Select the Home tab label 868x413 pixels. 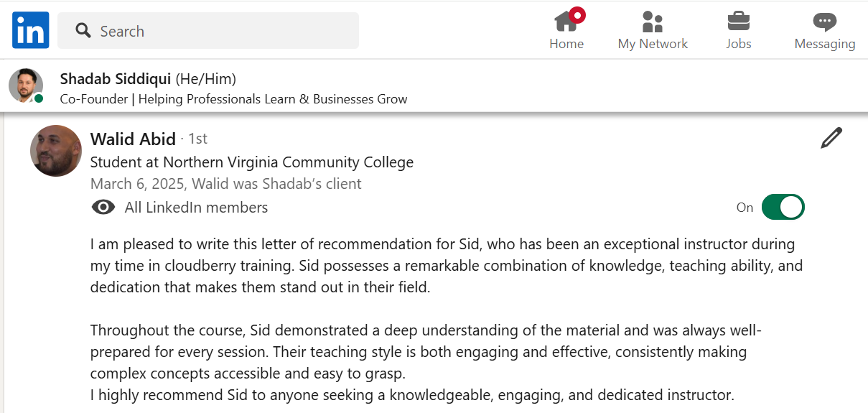[x=566, y=44]
